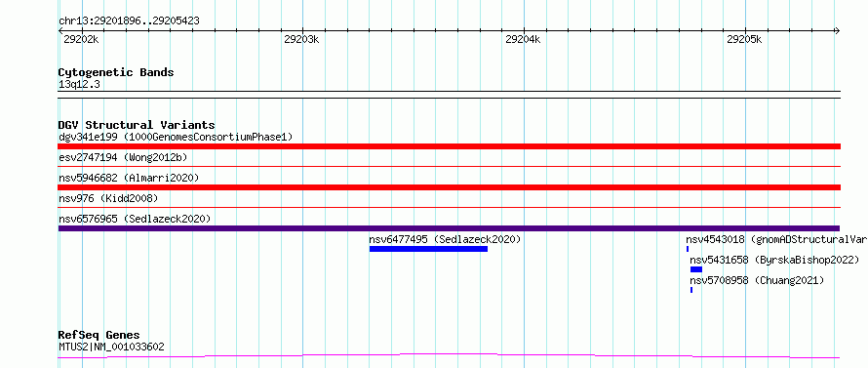Click the 29205k ruler label

pos(744,39)
